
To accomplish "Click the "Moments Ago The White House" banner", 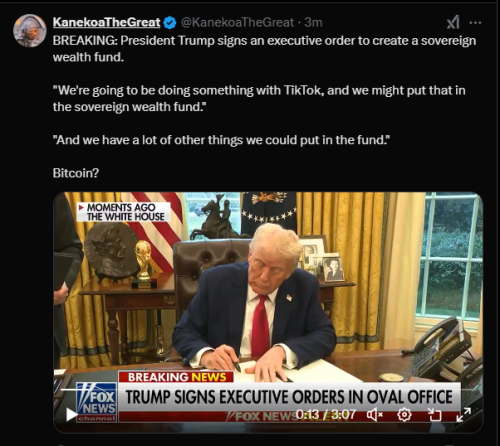I will (x=124, y=212).
